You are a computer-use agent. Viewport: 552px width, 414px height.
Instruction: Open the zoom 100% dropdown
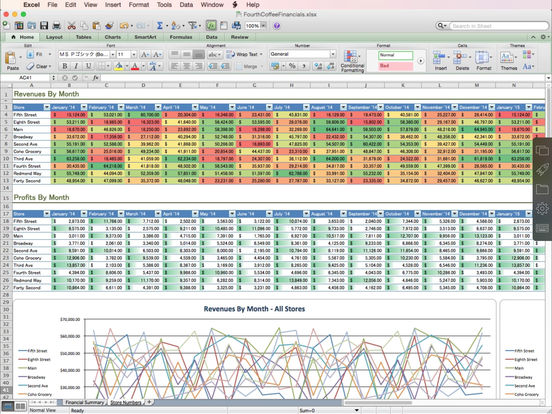tap(263, 25)
